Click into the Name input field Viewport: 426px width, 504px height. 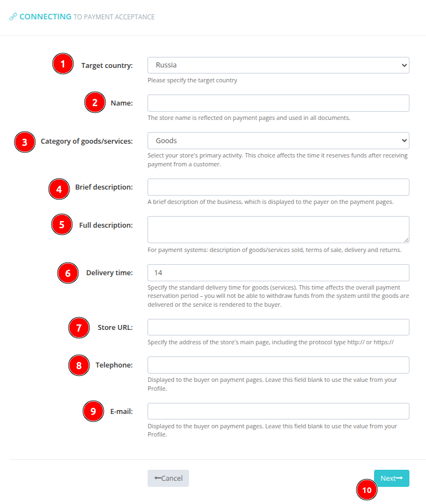coord(278,103)
